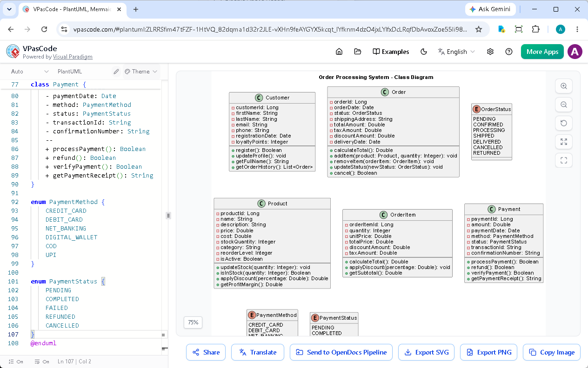Click the Ask Gemini button

pos(490,9)
